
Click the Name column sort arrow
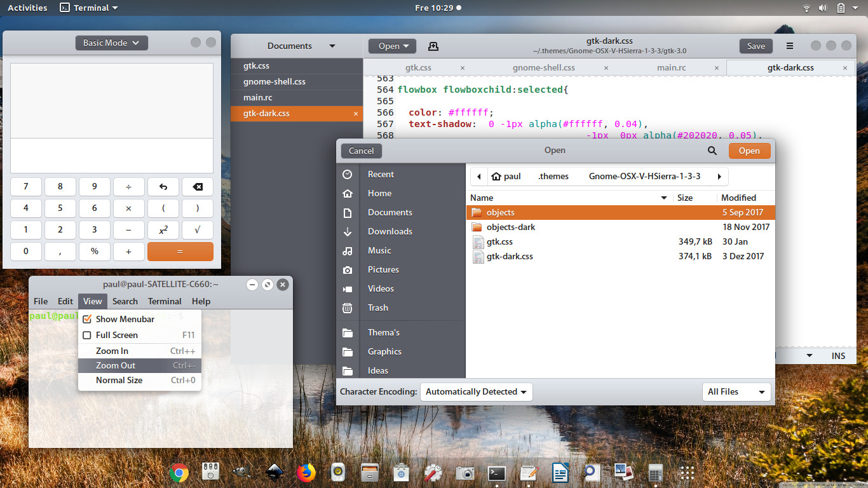(664, 198)
